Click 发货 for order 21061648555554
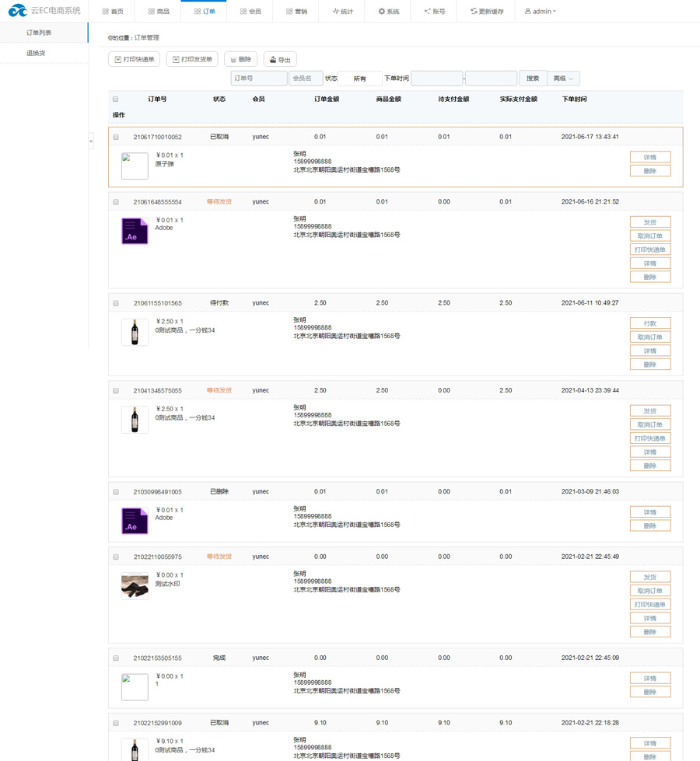Image resolution: width=700 pixels, height=761 pixels. click(649, 222)
